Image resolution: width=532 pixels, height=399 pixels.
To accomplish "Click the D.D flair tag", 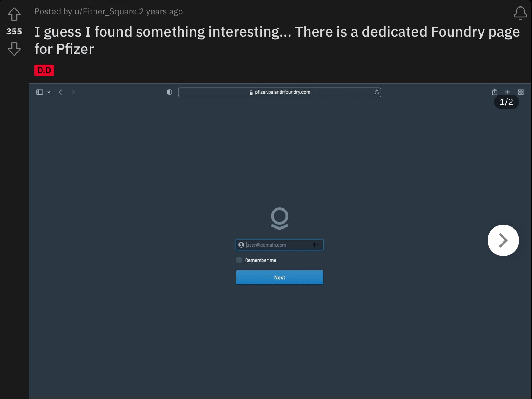I will point(44,70).
